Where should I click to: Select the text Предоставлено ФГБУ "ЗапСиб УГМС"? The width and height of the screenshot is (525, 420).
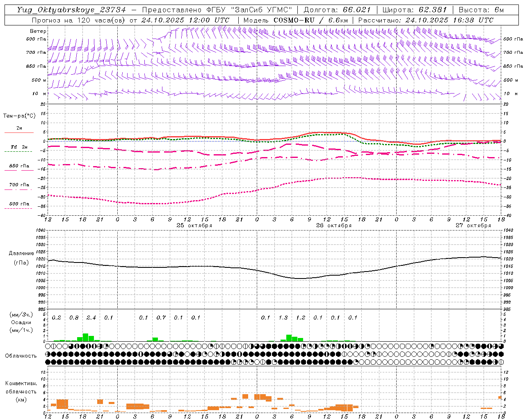coord(217,10)
